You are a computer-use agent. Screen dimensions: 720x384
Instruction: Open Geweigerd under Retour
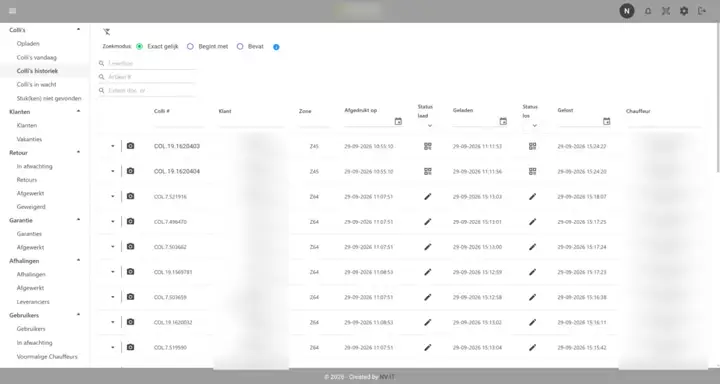[x=31, y=207]
